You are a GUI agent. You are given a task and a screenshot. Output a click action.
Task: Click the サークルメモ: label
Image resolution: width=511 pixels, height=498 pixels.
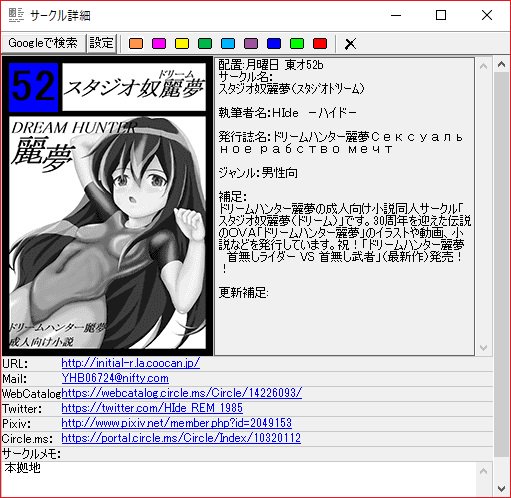point(31,454)
